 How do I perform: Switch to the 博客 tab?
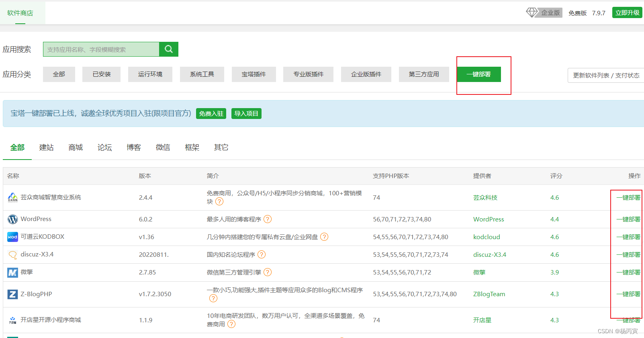pyautogui.click(x=134, y=147)
